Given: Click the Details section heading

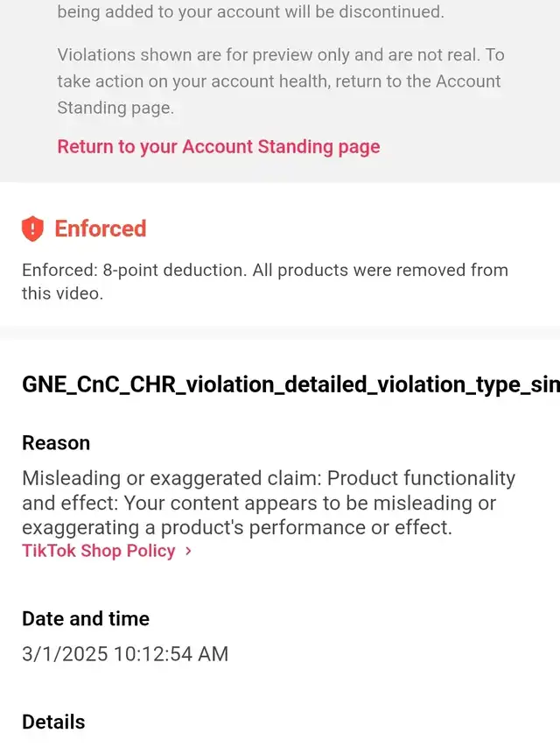Looking at the screenshot, I should click(53, 722).
